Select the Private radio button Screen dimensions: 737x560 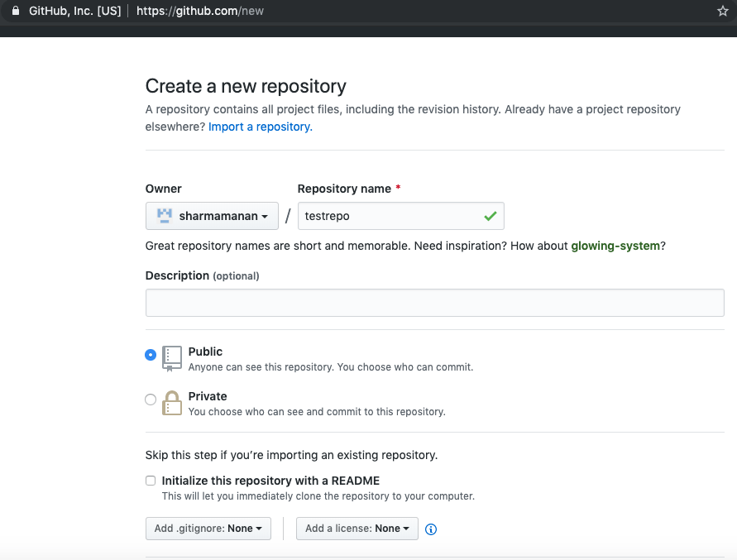pos(151,400)
